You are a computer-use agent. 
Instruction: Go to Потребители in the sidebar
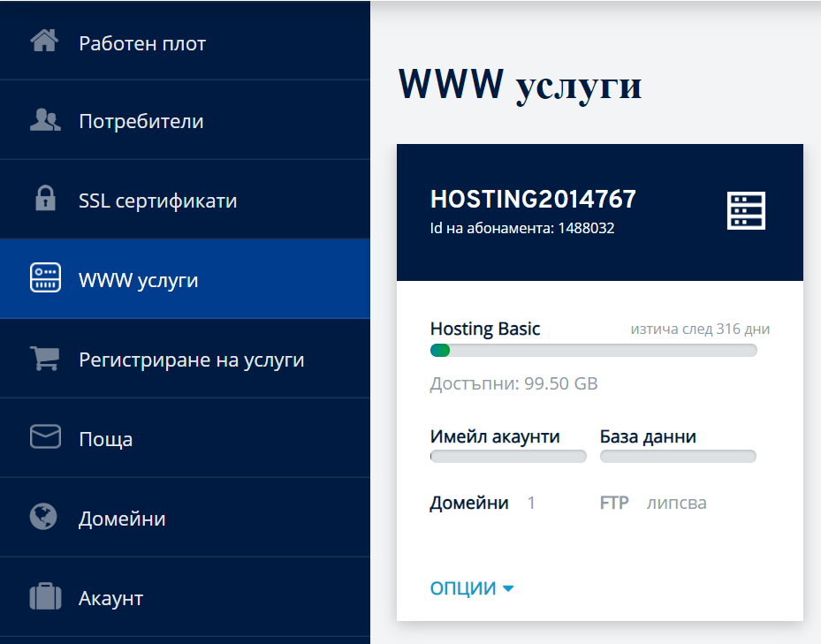click(185, 120)
